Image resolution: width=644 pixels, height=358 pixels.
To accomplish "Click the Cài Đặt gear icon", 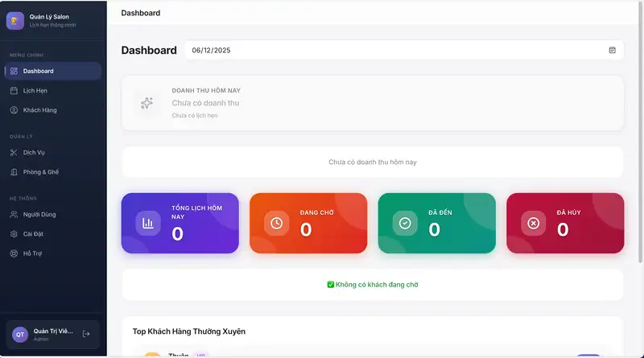I will click(x=14, y=234).
